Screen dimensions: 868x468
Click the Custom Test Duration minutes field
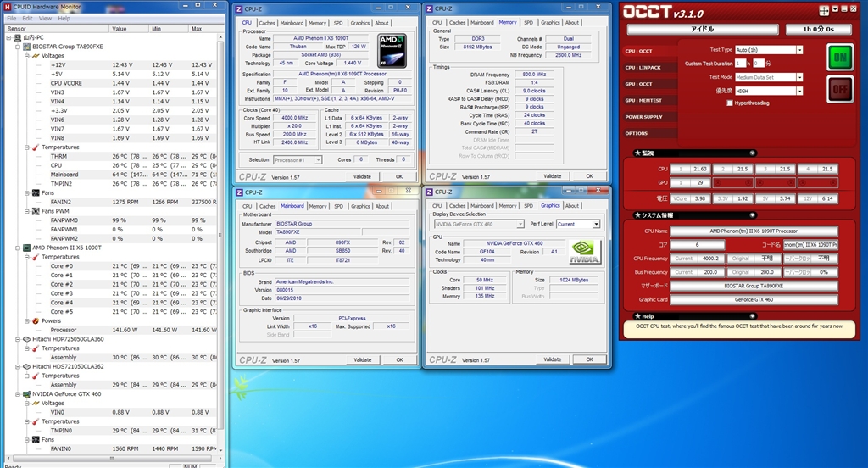759,64
